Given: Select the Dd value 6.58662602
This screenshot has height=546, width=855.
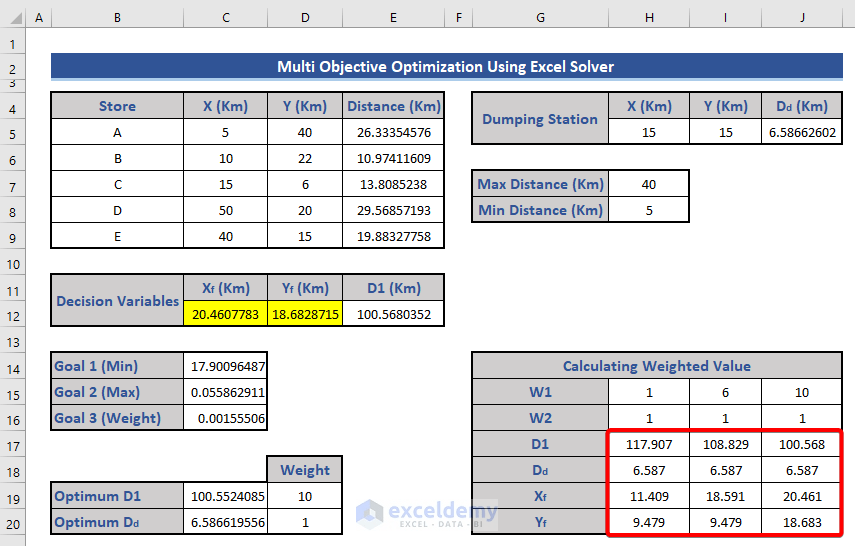Looking at the screenshot, I should pyautogui.click(x=802, y=133).
